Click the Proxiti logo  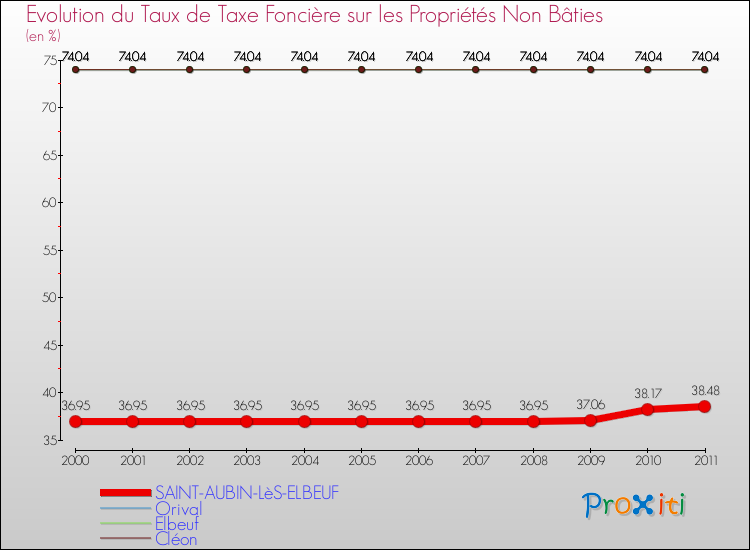[634, 505]
